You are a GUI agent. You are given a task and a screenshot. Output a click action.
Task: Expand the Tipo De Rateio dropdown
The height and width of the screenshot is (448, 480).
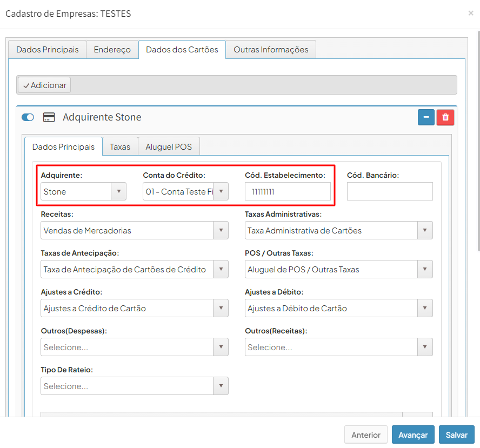click(220, 386)
